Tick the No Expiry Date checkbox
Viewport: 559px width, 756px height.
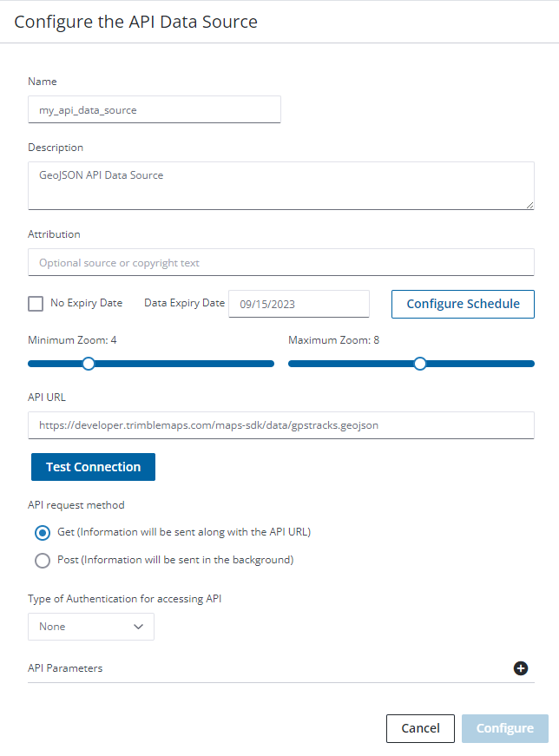36,304
